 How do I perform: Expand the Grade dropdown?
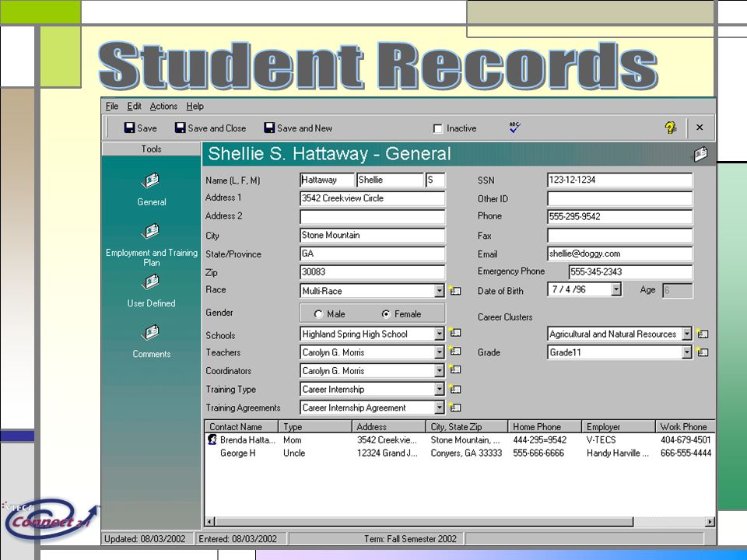pyautogui.click(x=686, y=352)
